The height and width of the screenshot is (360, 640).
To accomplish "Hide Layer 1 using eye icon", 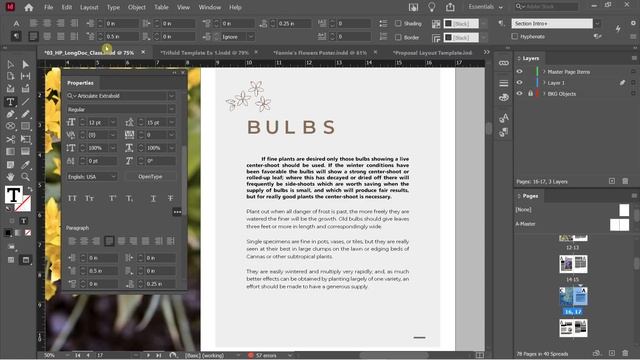I will (x=519, y=82).
